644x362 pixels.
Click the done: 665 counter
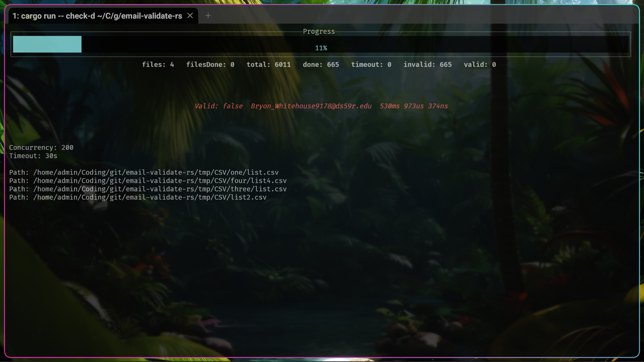321,64
